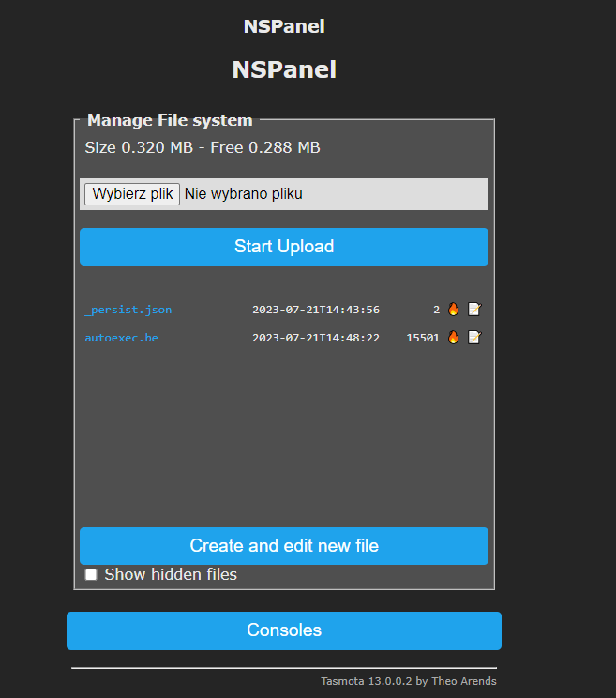The image size is (616, 698).
Task: Click the 'Nie wybrano pliku' file field text
Action: (244, 194)
